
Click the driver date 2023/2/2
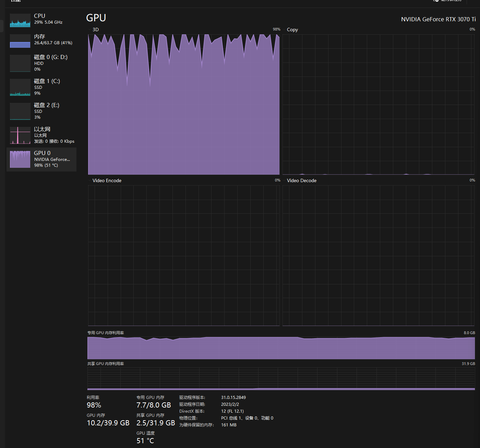(x=230, y=404)
